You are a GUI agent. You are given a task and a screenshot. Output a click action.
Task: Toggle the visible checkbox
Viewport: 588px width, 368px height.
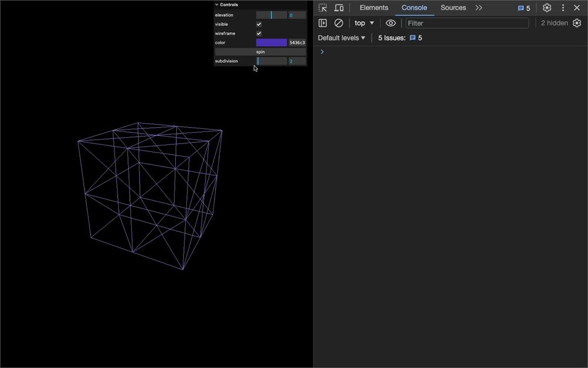[x=259, y=24]
